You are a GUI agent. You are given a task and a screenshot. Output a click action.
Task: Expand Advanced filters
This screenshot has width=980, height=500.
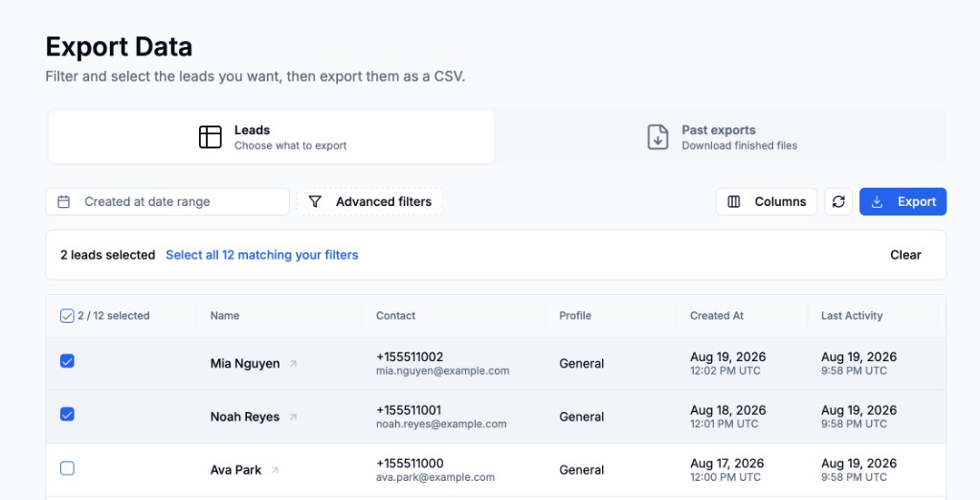[369, 201]
